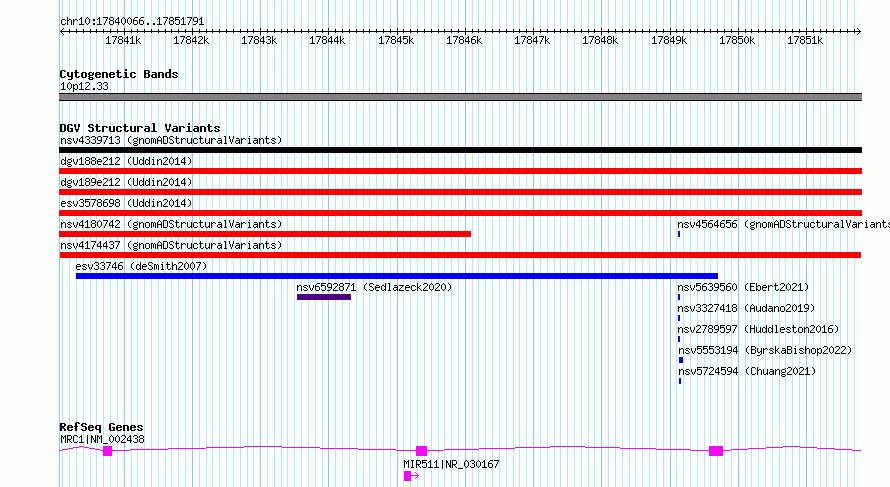Screen dimensions: 890x487
Task: Open the esv3578698 (Uddin2014) label
Action: pyautogui.click(x=126, y=203)
